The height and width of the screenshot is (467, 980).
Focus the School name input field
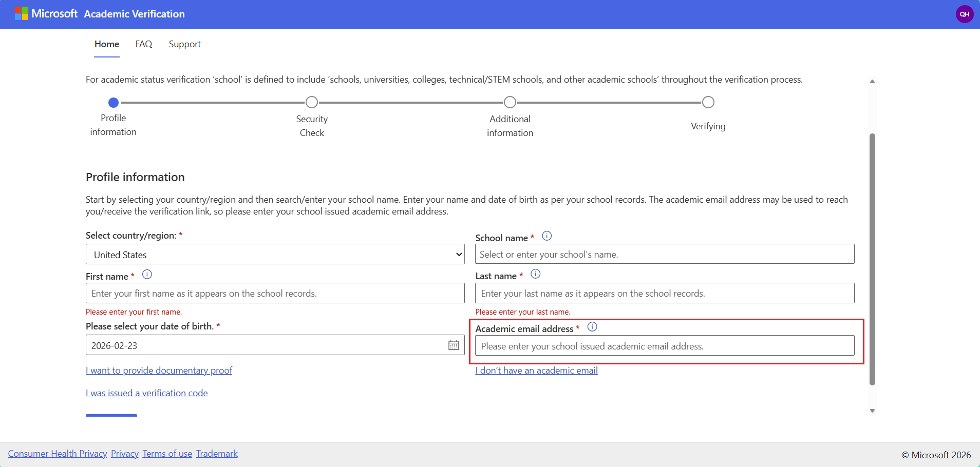tap(665, 254)
